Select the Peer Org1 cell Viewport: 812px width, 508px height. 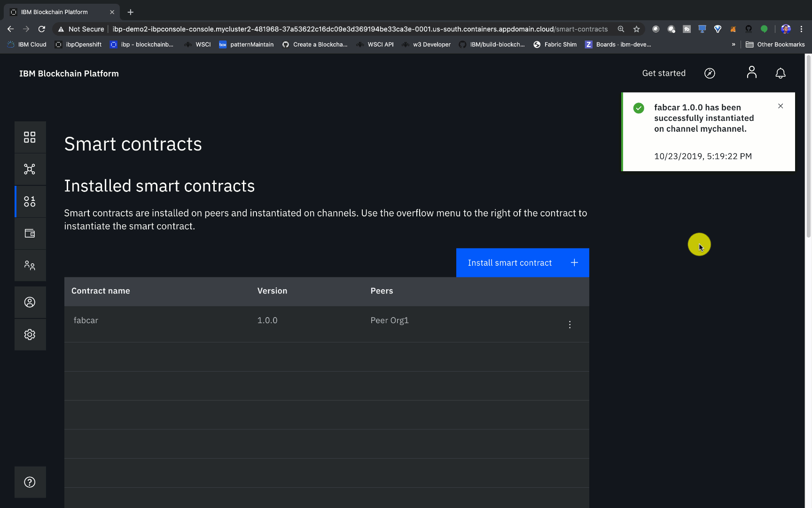click(x=390, y=320)
